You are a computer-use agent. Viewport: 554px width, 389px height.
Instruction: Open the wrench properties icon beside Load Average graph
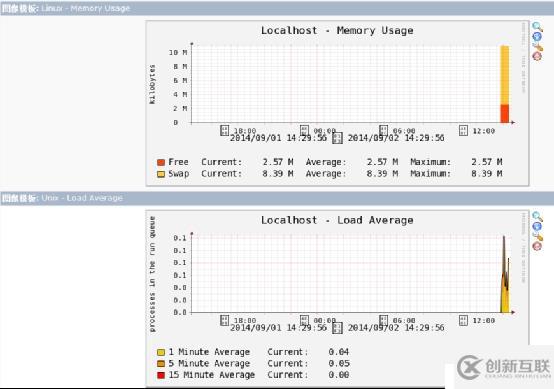(537, 236)
